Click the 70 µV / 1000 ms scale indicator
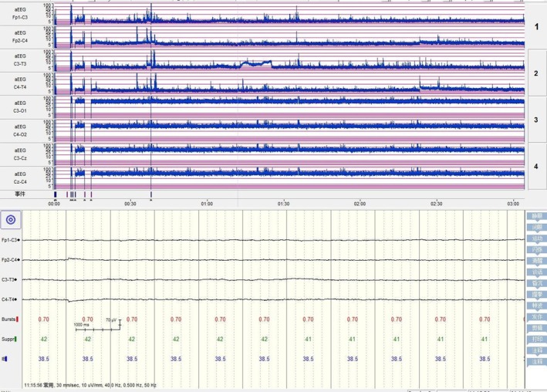The width and height of the screenshot is (547, 392). pyautogui.click(x=99, y=325)
